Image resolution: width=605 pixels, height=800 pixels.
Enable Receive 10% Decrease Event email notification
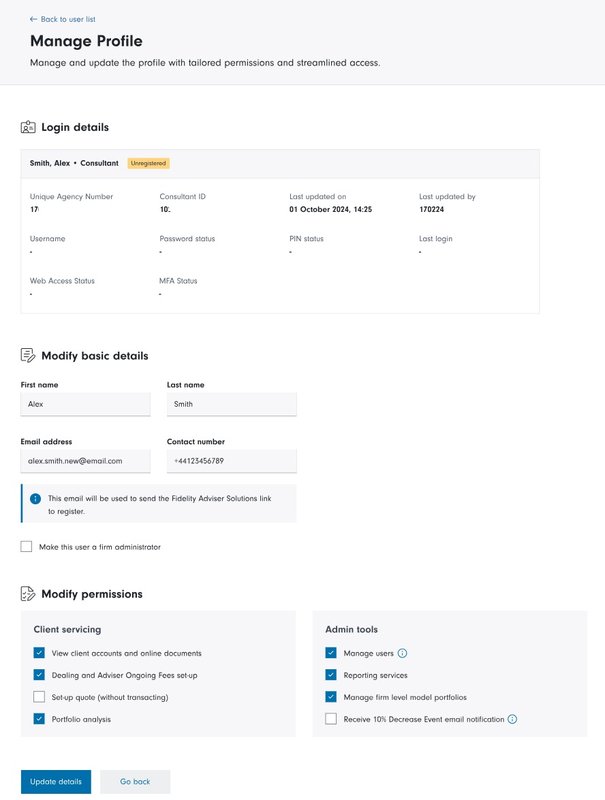[x=331, y=719]
